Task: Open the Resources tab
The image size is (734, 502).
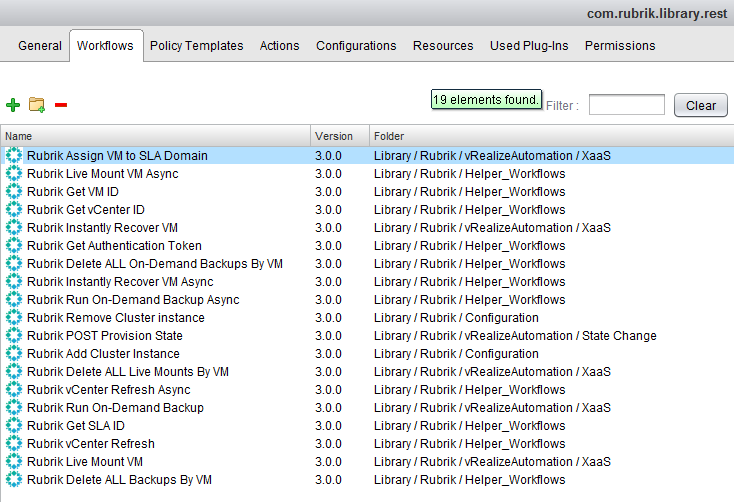Action: point(443,46)
